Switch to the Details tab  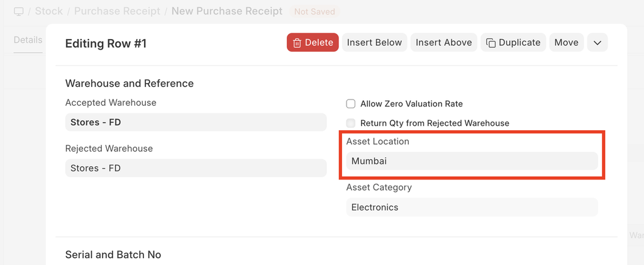pos(28,40)
